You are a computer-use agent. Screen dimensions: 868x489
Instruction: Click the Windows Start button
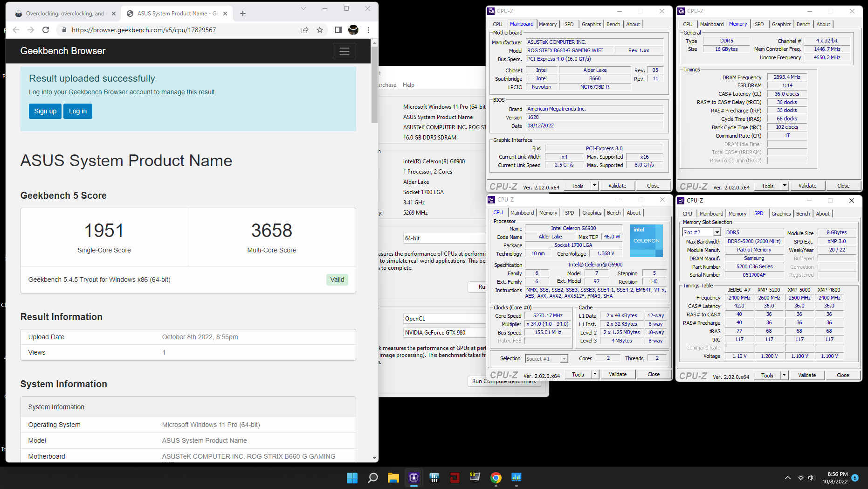pyautogui.click(x=352, y=478)
